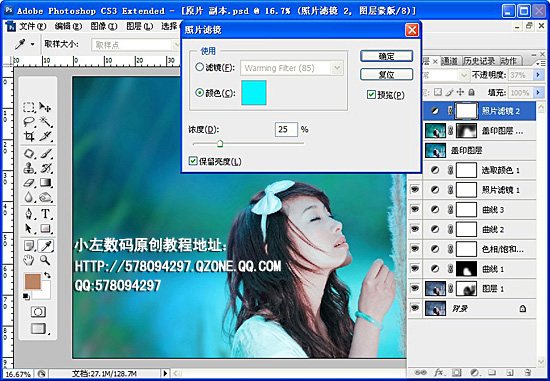Create new adjustment layer icon
The width and height of the screenshot is (550, 381).
tap(475, 372)
